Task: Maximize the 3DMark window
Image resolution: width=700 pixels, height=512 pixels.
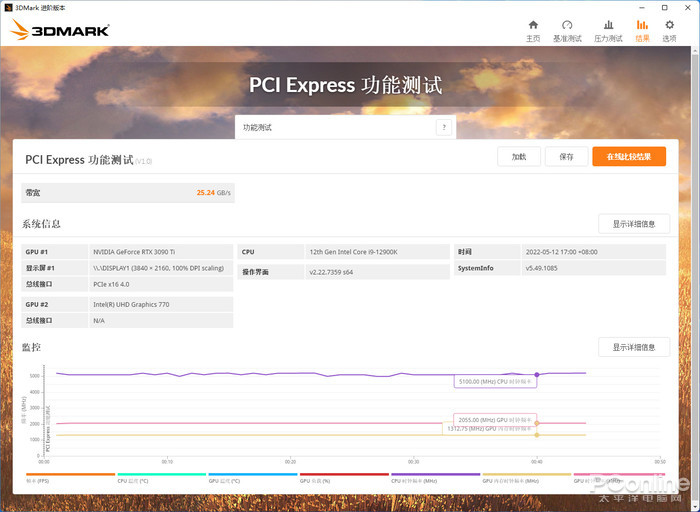Action: tap(665, 8)
